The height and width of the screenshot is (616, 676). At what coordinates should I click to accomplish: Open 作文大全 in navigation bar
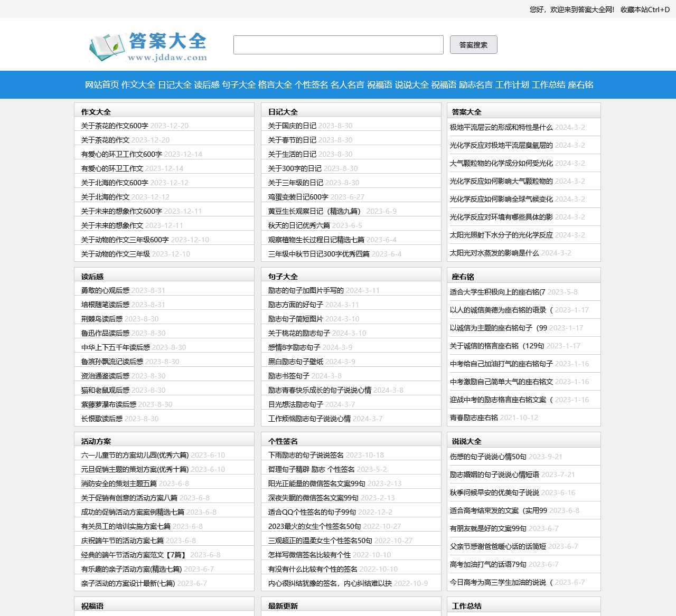[138, 84]
